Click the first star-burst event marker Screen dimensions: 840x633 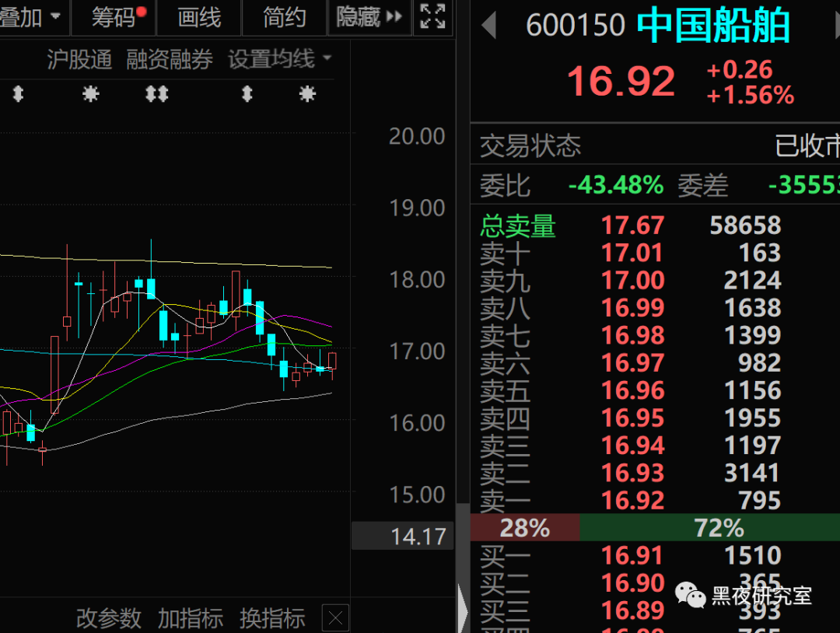tap(90, 94)
